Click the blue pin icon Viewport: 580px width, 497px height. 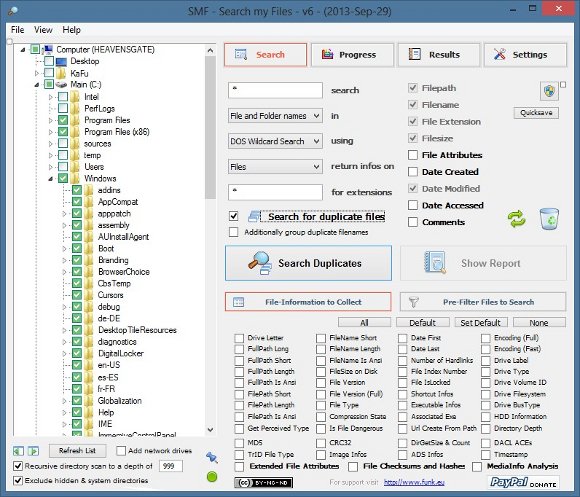[x=212, y=457]
